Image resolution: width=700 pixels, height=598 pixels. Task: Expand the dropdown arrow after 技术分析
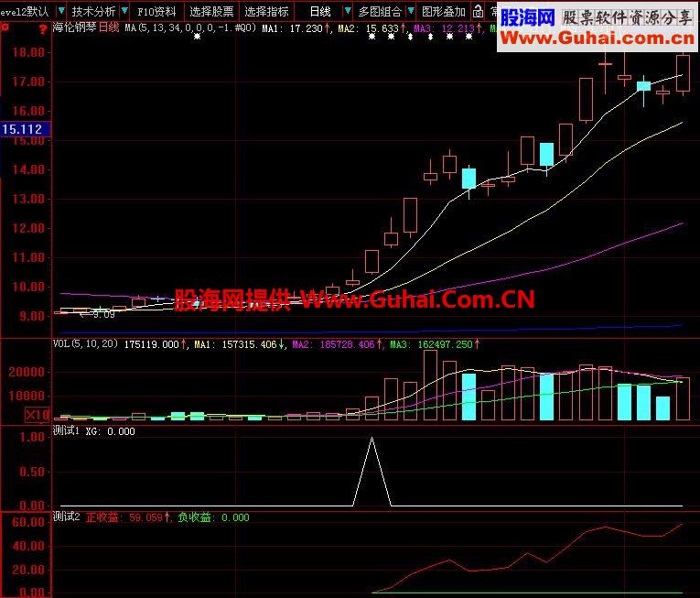[124, 11]
